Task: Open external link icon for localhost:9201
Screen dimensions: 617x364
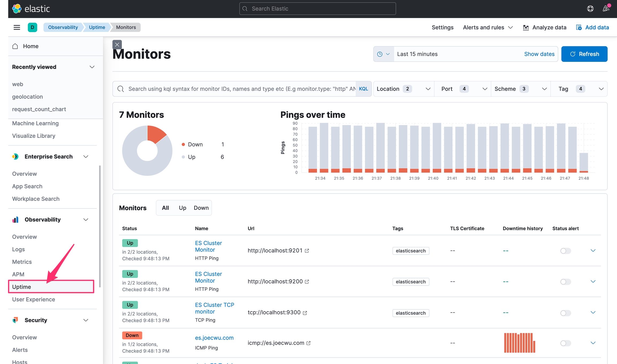Action: point(307,251)
